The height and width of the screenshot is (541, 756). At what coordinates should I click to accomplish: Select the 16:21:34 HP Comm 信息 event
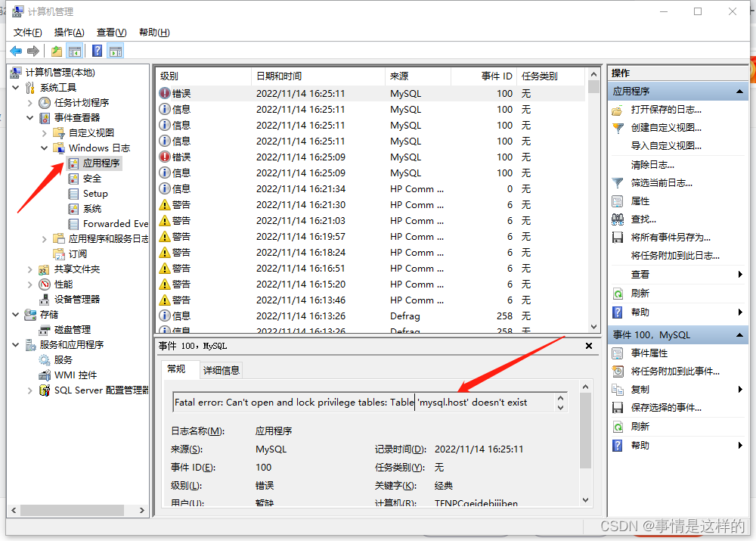pos(370,188)
